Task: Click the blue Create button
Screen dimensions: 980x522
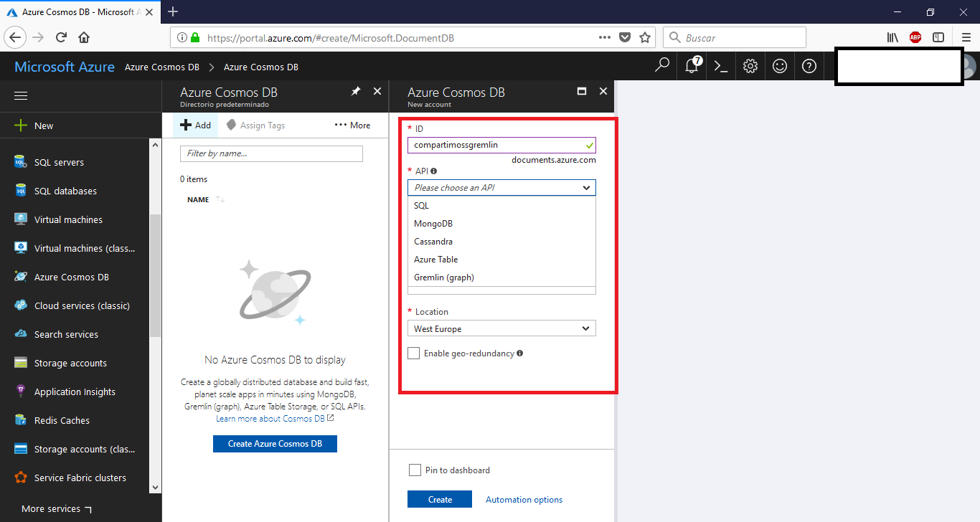Action: coord(439,500)
